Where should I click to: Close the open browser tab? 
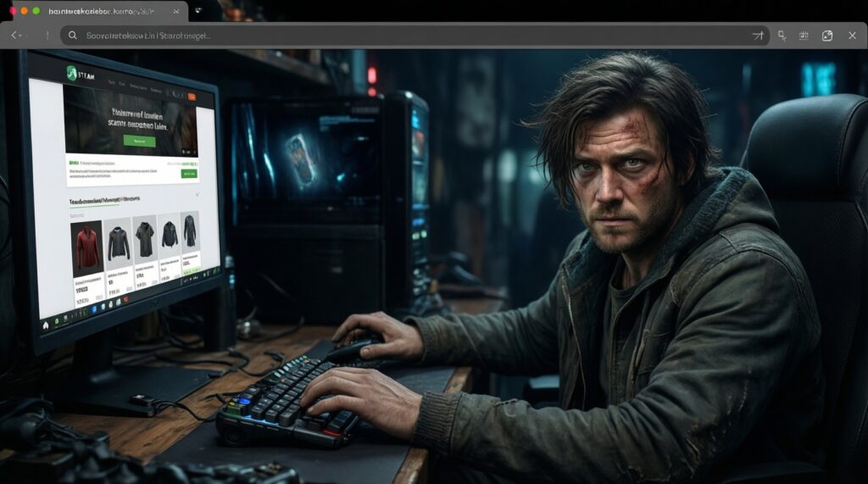click(x=176, y=11)
